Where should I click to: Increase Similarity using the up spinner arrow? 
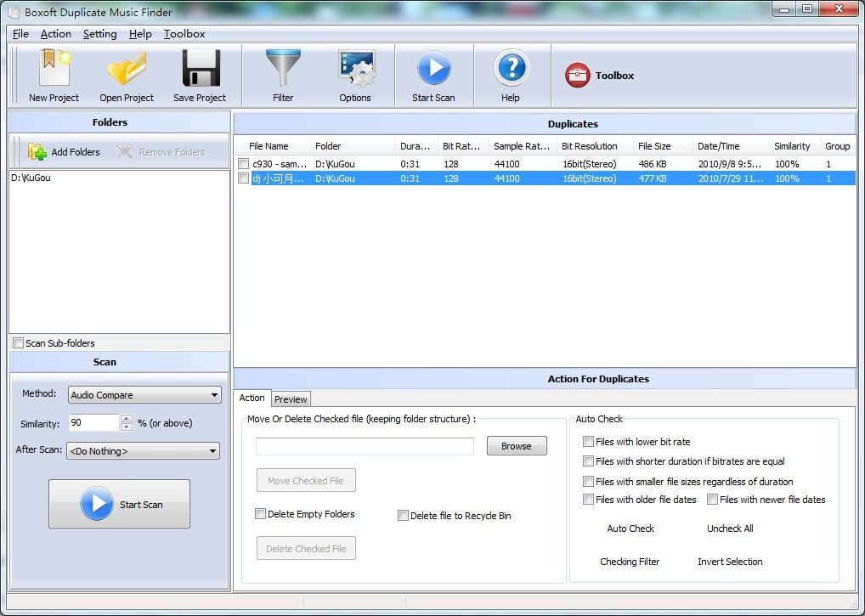point(127,419)
